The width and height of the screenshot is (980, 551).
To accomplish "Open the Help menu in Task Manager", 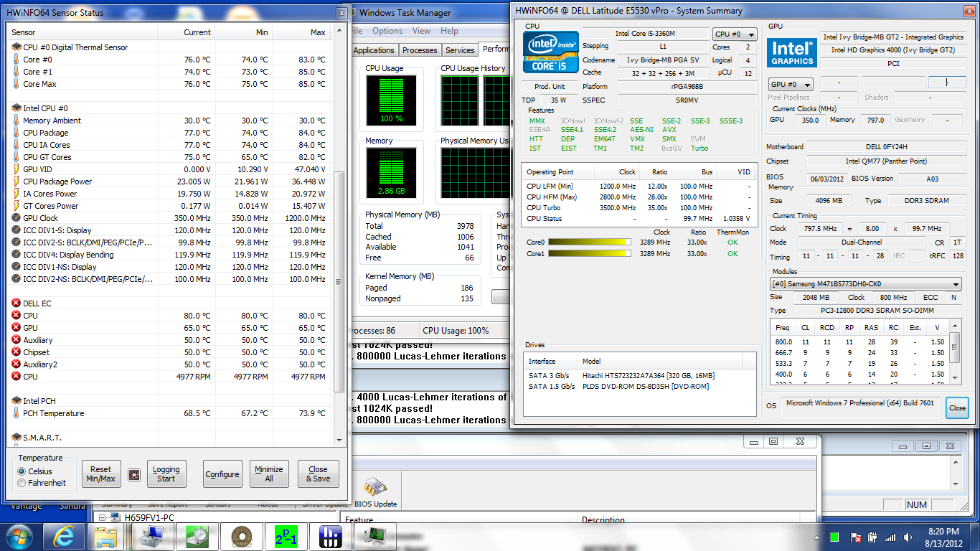I will tap(449, 31).
